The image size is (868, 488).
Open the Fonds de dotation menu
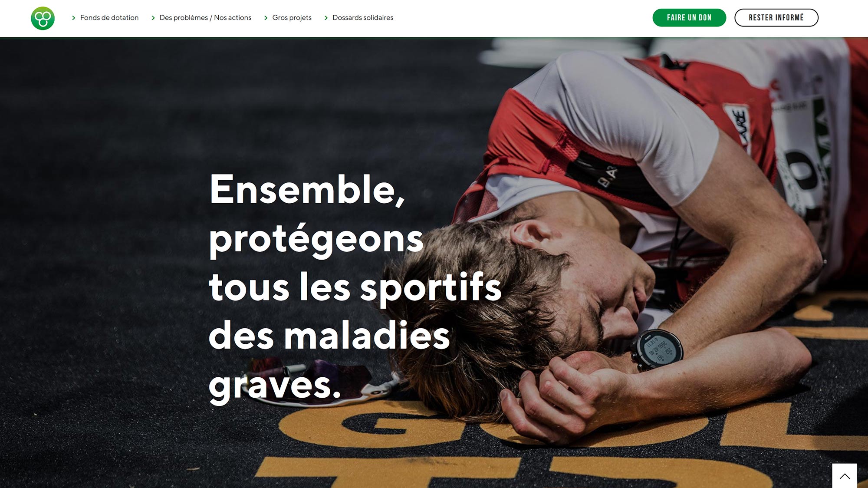[109, 18]
